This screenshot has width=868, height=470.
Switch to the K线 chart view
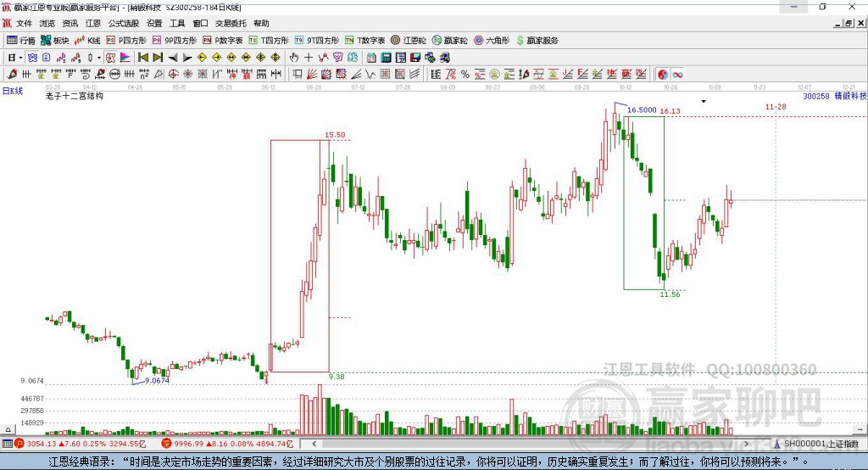coord(87,41)
